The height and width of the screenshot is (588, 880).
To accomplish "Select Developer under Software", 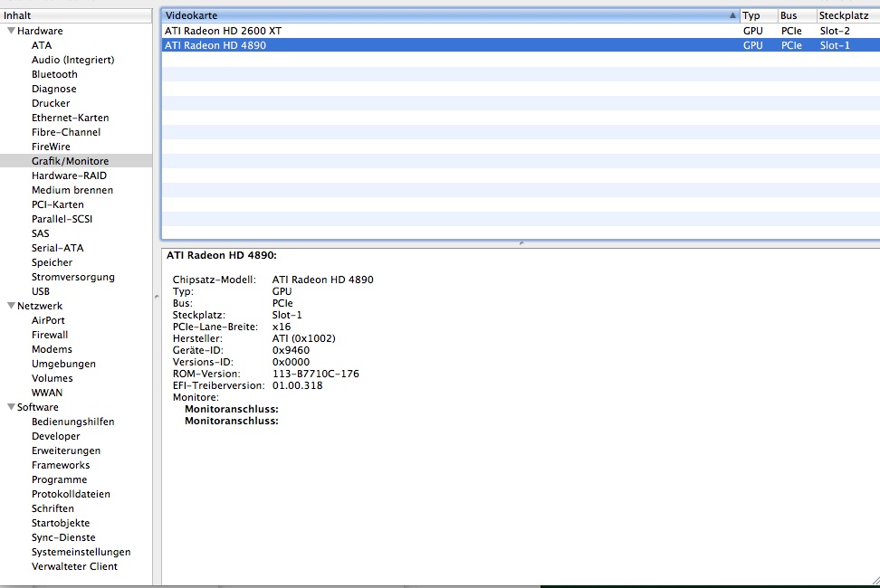I will [x=55, y=436].
